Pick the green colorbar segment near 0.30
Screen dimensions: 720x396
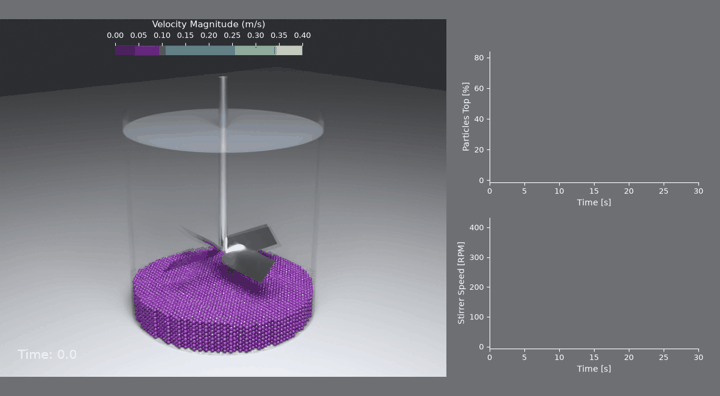click(x=254, y=50)
